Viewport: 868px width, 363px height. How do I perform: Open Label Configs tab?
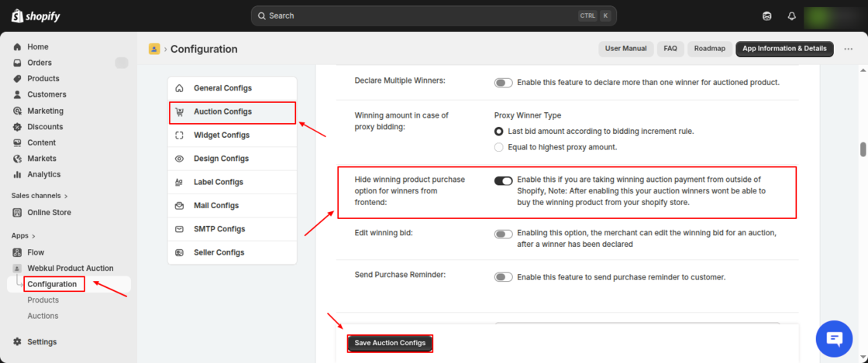(232, 183)
